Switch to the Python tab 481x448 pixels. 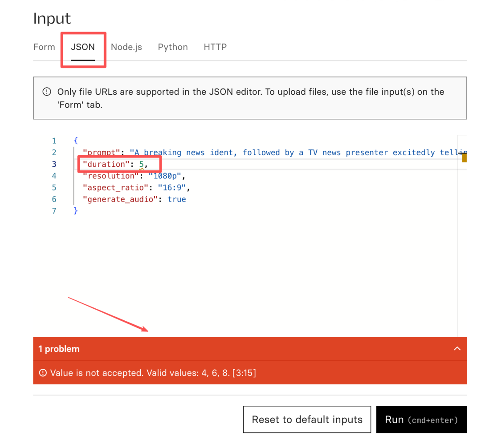click(173, 47)
